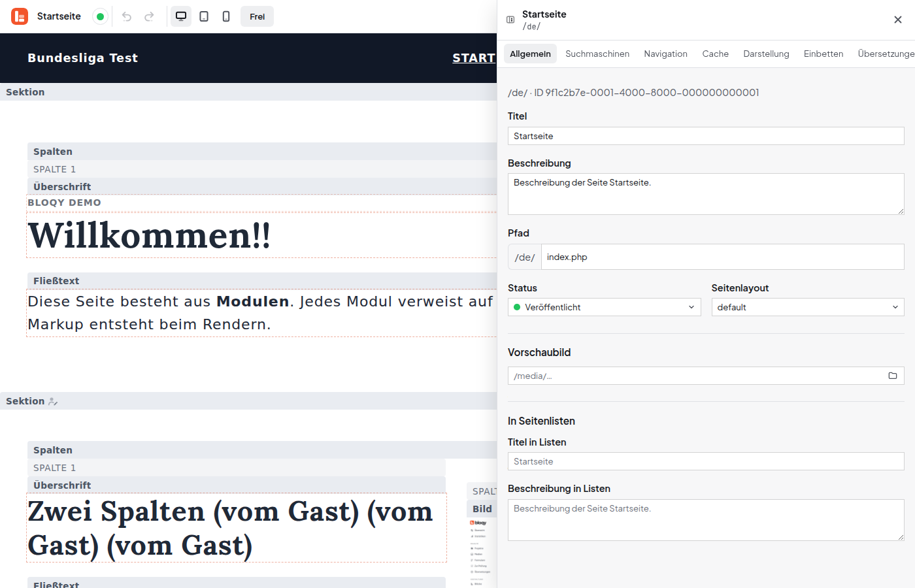The height and width of the screenshot is (588, 915).
Task: Focus the Beschreibung textarea
Action: pos(706,194)
